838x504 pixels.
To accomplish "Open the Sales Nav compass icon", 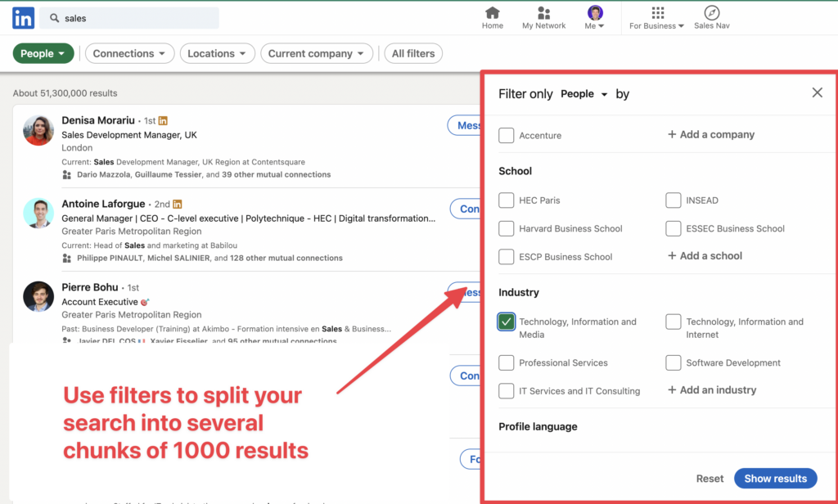I will pos(712,13).
